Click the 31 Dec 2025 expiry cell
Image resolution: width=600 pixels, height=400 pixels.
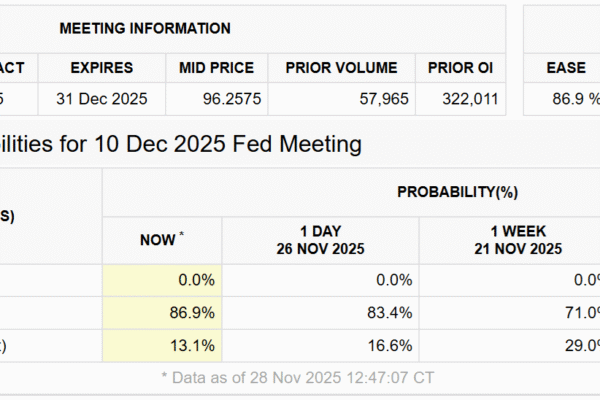[102, 99]
